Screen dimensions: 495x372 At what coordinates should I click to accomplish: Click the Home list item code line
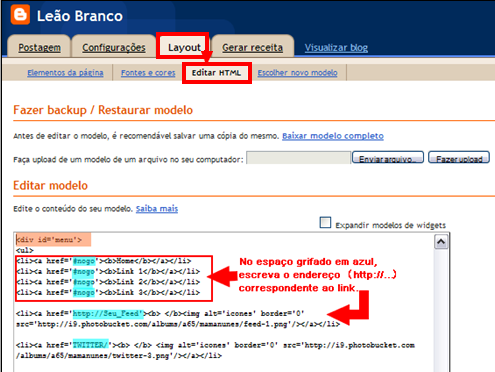pos(103,261)
